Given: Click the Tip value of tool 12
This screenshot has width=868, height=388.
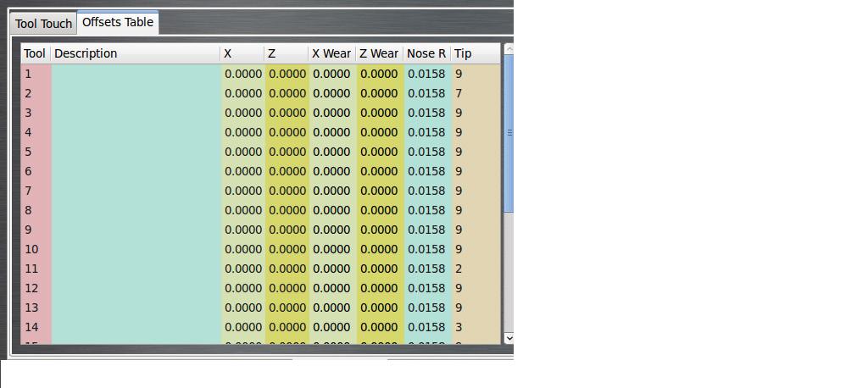Looking at the screenshot, I should (x=476, y=288).
